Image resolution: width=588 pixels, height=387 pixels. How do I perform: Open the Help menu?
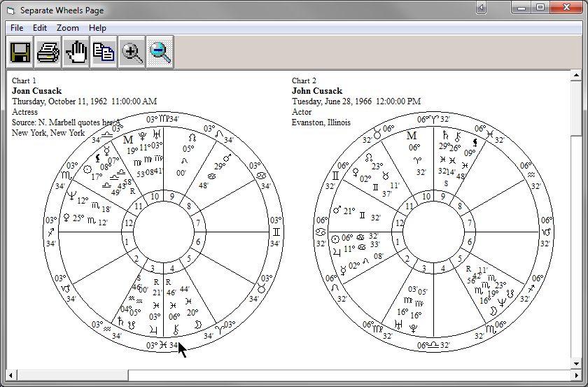point(98,28)
